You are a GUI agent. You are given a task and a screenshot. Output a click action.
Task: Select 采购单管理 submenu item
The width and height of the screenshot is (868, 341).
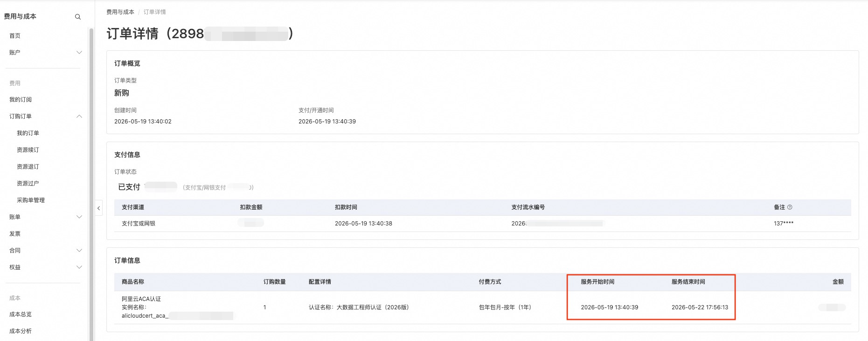click(x=31, y=200)
